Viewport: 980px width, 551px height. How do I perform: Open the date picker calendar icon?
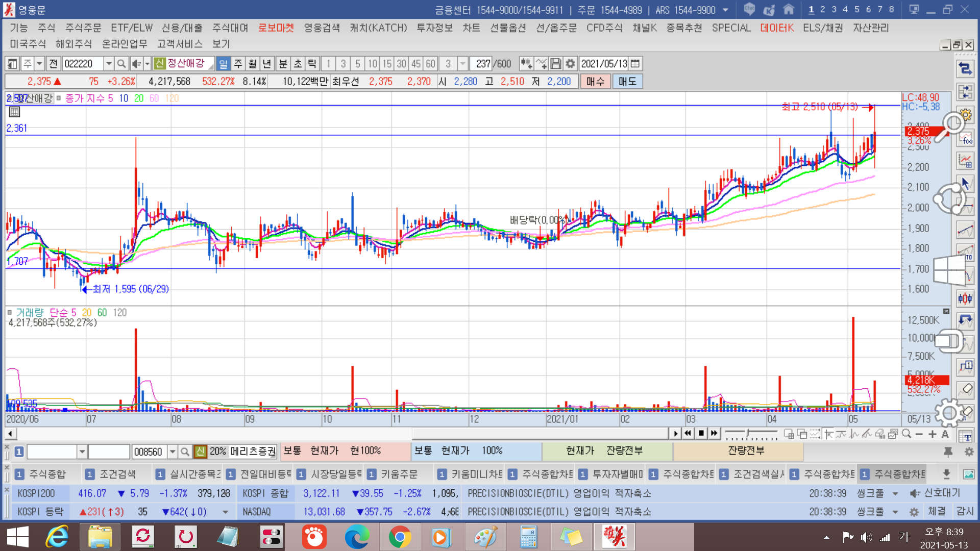635,64
